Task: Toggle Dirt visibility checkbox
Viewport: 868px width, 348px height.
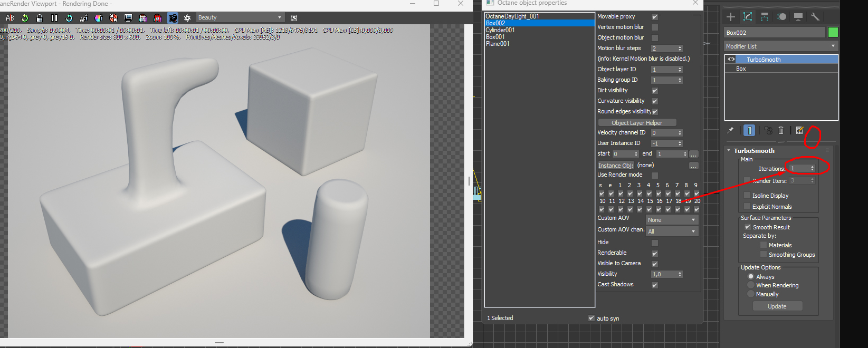Action: (655, 91)
